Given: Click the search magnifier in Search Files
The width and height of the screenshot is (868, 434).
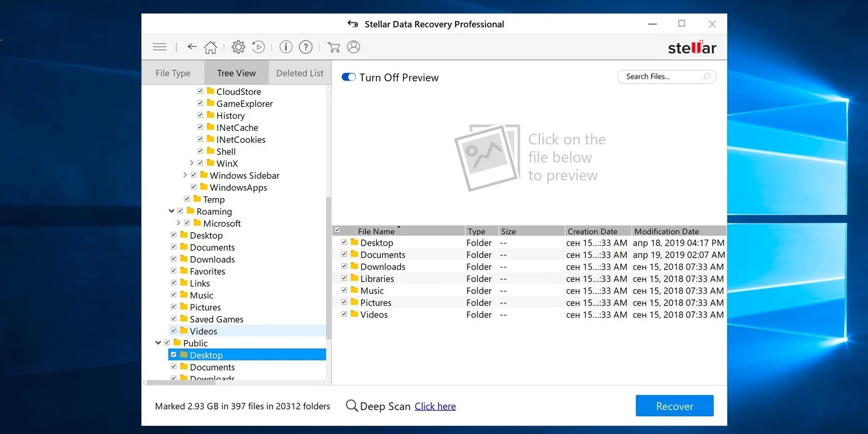Looking at the screenshot, I should (707, 76).
